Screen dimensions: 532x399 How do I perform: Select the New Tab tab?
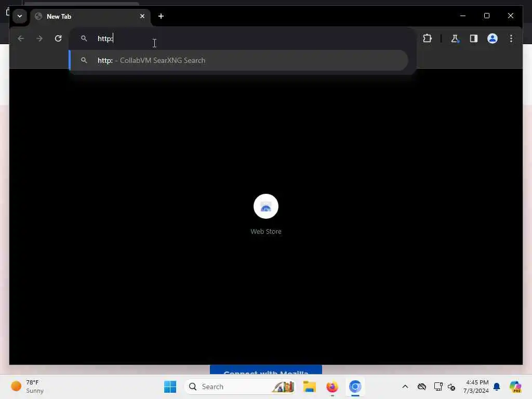90,16
